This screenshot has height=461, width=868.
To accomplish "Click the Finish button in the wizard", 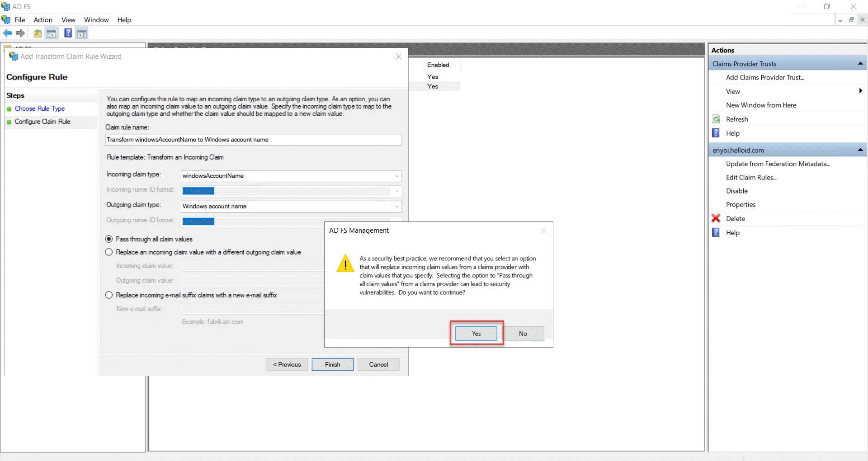I will coord(333,365).
